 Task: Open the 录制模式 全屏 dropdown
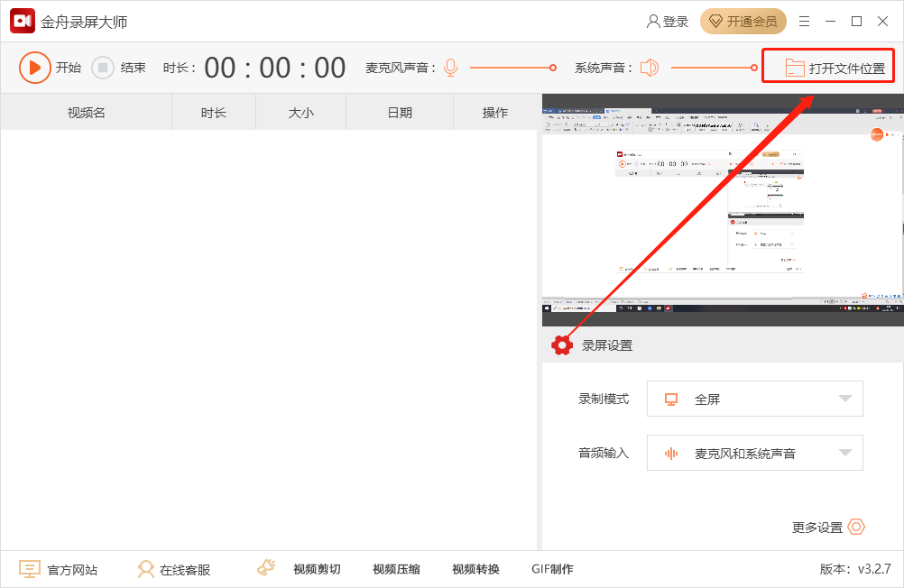754,399
